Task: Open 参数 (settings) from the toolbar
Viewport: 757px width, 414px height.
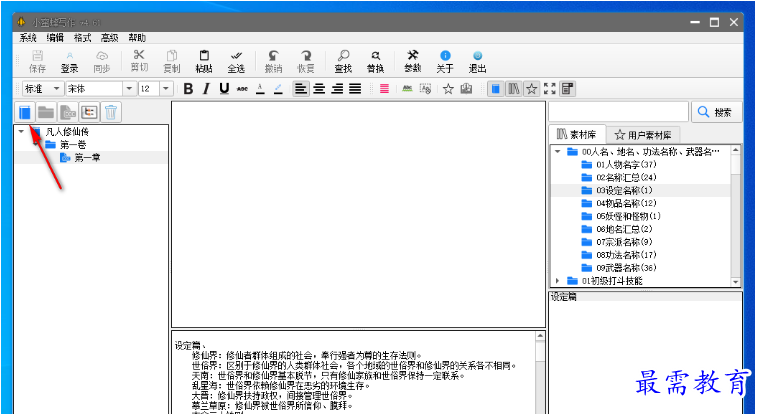Action: pos(413,60)
